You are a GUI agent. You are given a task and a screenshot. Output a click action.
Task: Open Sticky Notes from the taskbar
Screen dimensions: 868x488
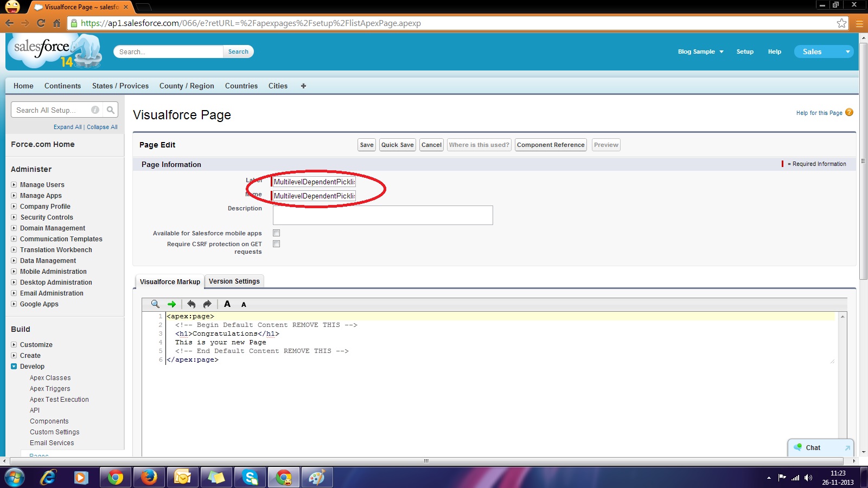[216, 478]
